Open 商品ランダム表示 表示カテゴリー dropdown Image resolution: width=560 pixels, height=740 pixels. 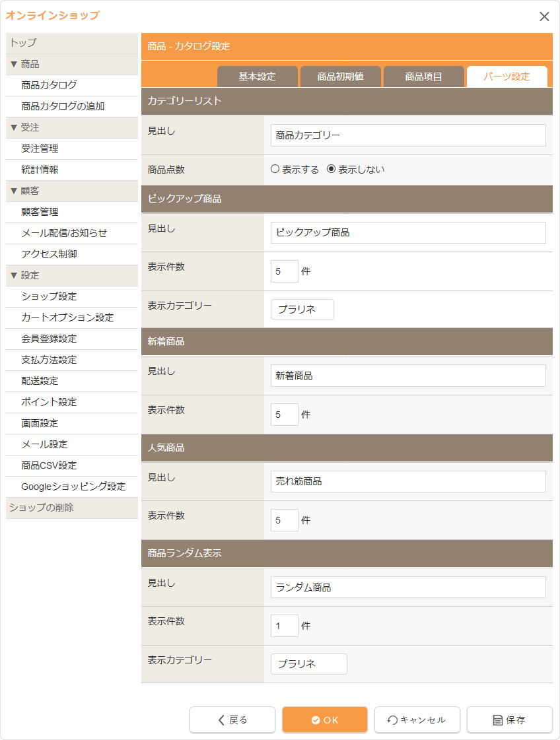[x=308, y=664]
